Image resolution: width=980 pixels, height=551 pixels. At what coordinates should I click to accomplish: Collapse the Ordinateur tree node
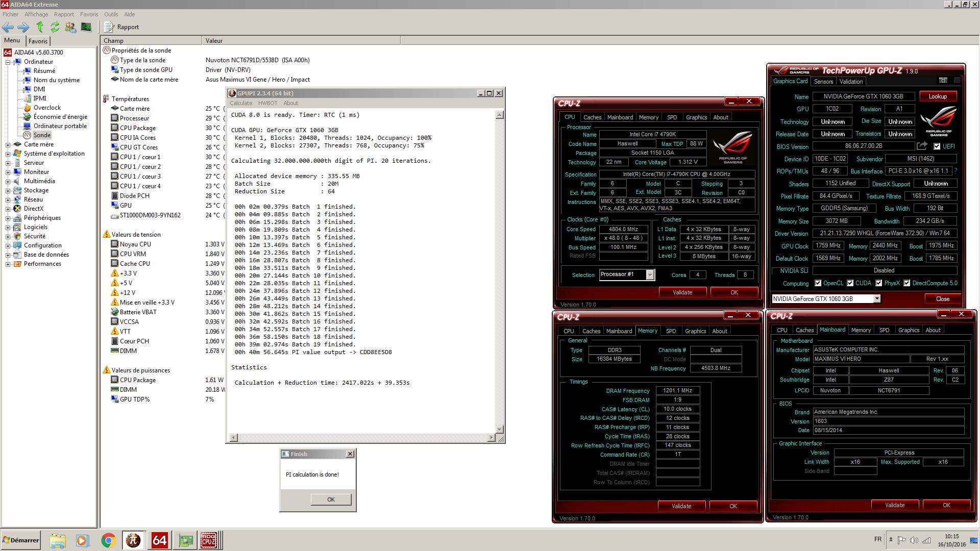point(8,62)
